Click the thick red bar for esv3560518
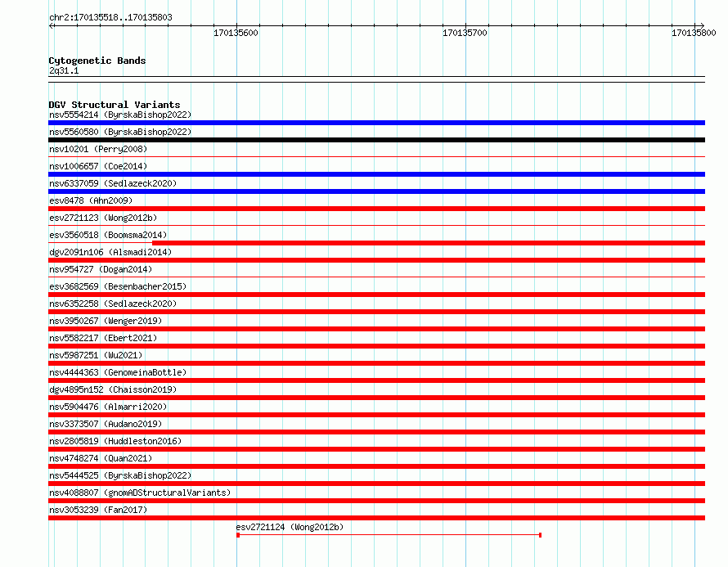 [x=429, y=243]
